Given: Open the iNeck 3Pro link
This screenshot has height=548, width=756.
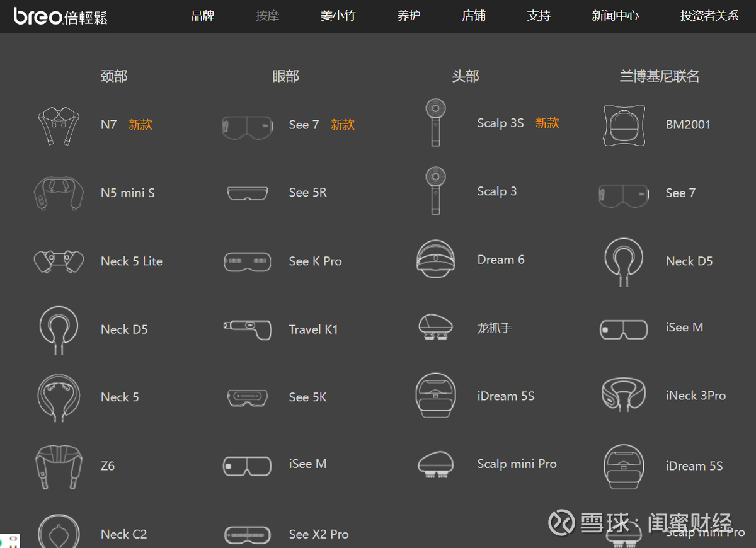Looking at the screenshot, I should click(696, 396).
